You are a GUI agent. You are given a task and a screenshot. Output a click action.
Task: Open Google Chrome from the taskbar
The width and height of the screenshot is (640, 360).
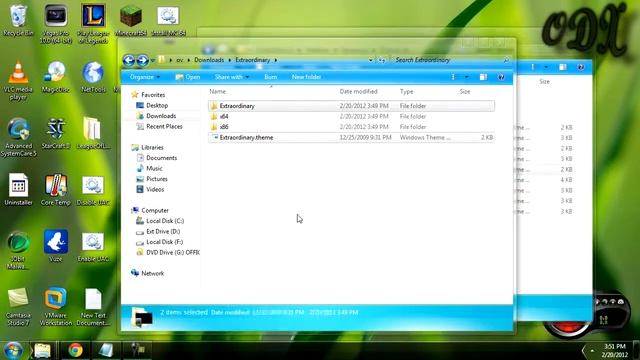click(x=75, y=350)
